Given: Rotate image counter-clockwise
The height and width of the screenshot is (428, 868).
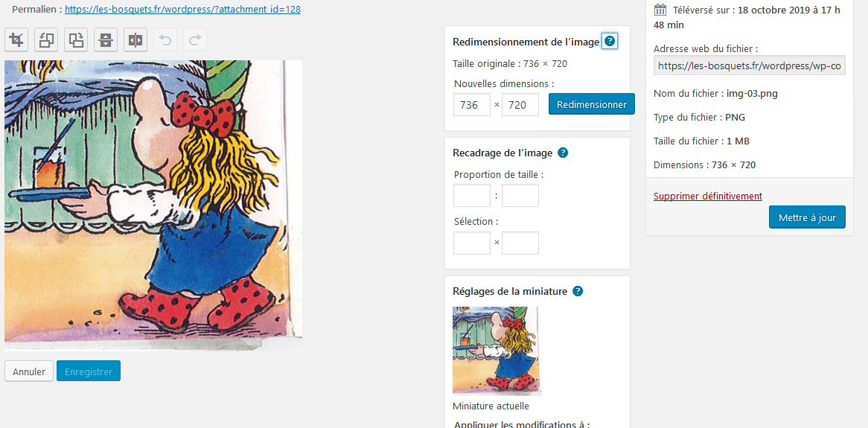Looking at the screenshot, I should pyautogui.click(x=46, y=40).
